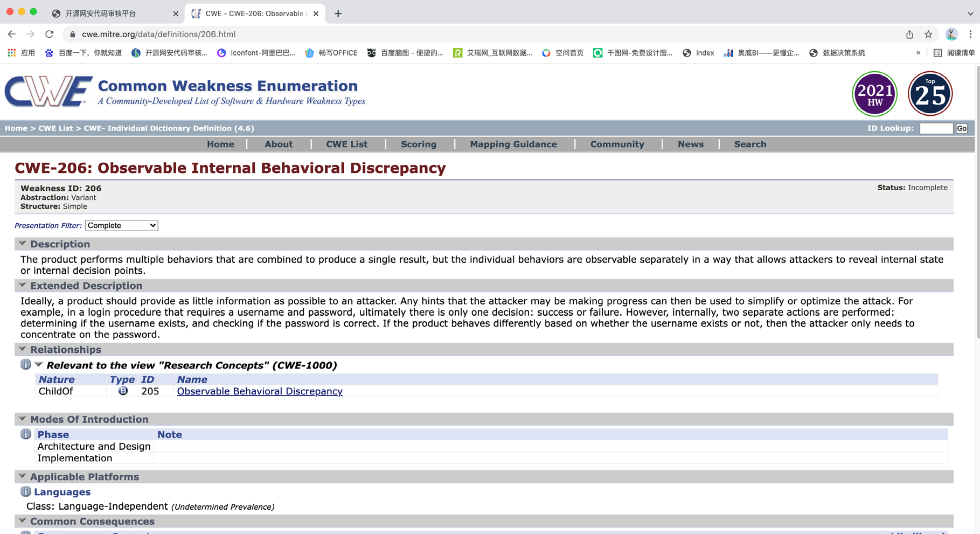
Task: Click the CWE logo
Action: [x=48, y=92]
